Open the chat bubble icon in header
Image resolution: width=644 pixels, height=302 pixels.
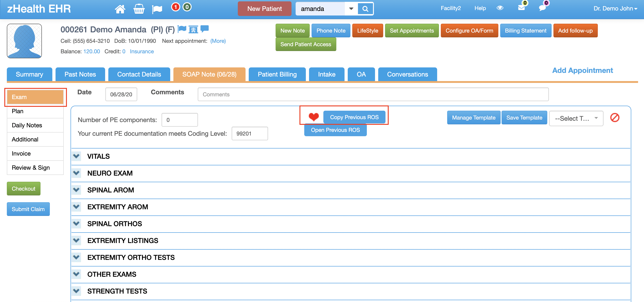[x=542, y=8]
